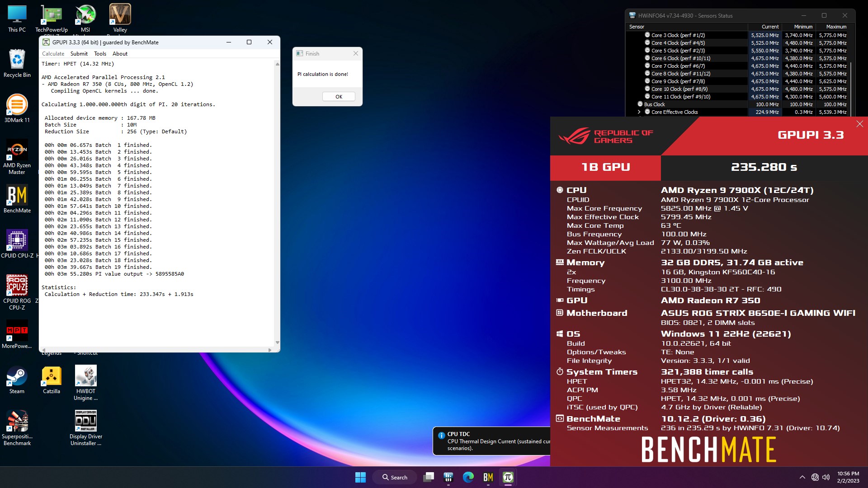Click the Current column header
This screenshot has width=868, height=488.
764,27
